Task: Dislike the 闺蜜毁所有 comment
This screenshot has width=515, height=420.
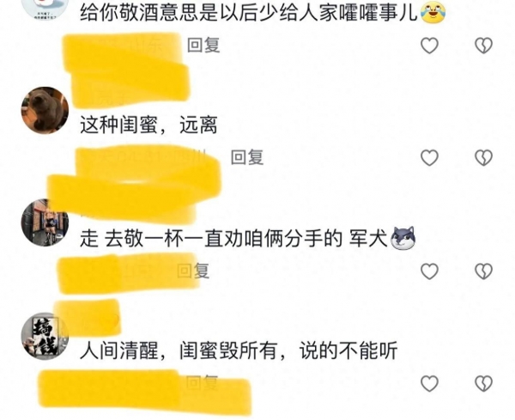Action: coord(483,383)
